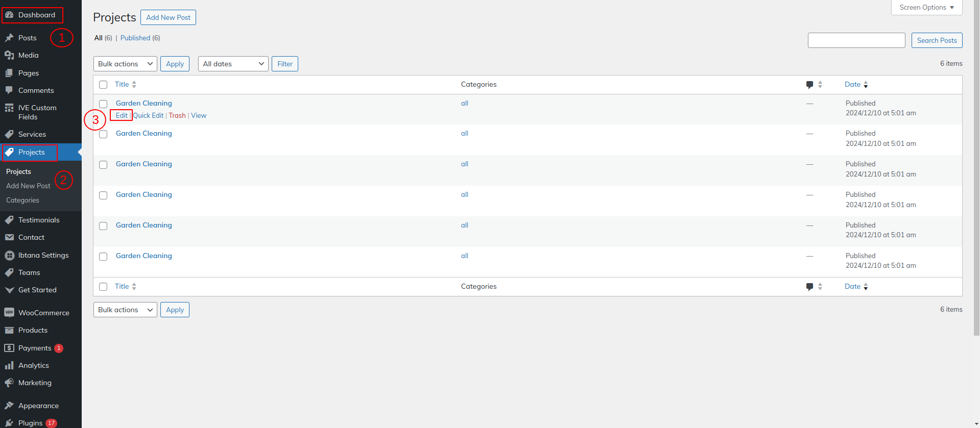980x428 pixels.
Task: Open Categories submenu under Projects
Action: click(x=22, y=200)
